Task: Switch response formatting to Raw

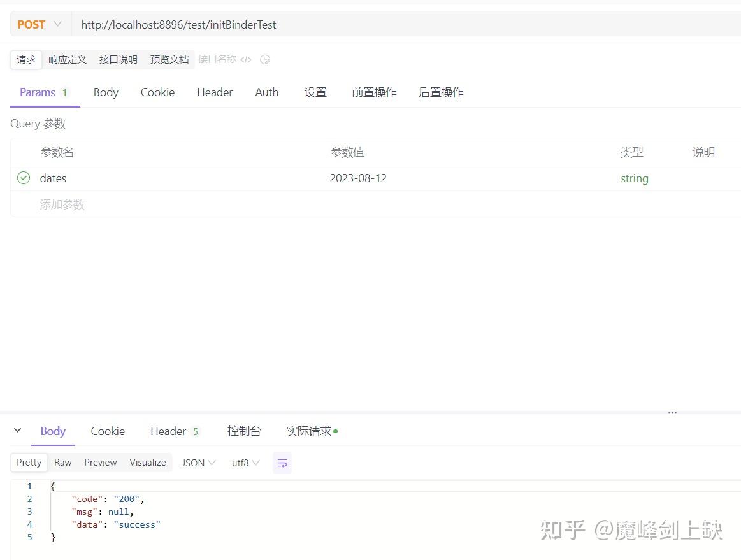Action: (62, 462)
